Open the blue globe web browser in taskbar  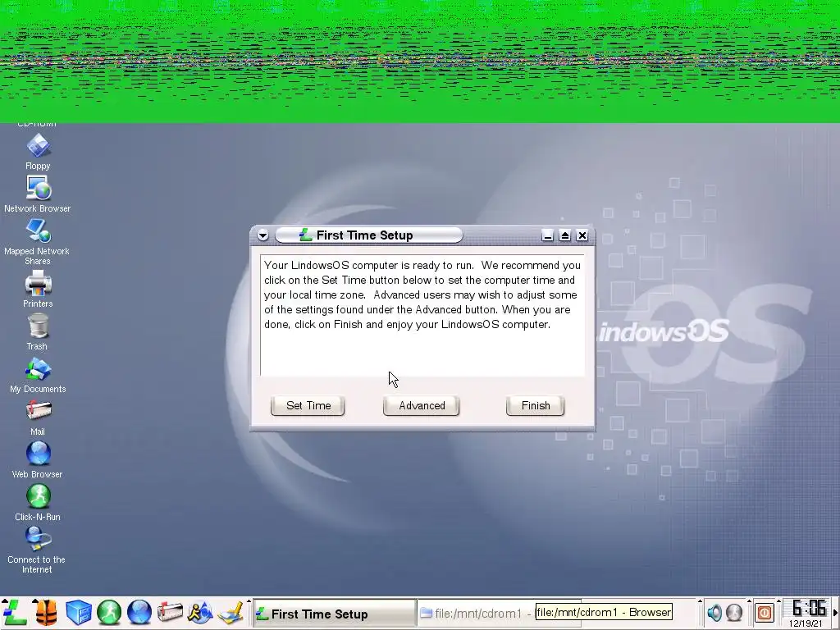[139, 612]
